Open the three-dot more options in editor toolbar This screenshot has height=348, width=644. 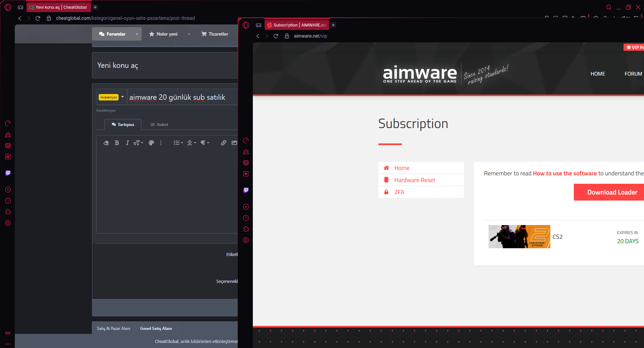pos(161,143)
